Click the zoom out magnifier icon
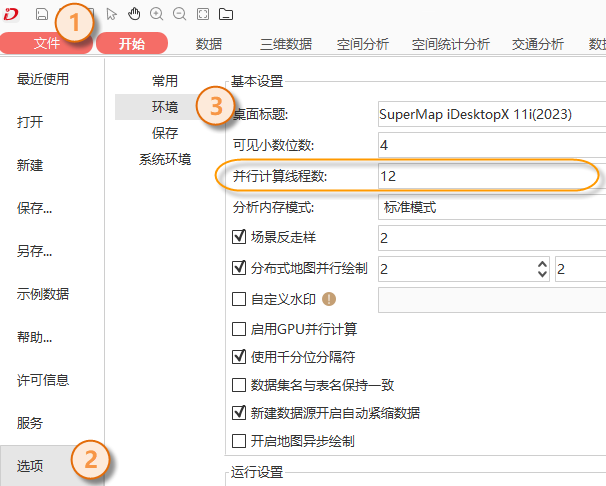606x486 pixels. tap(179, 14)
